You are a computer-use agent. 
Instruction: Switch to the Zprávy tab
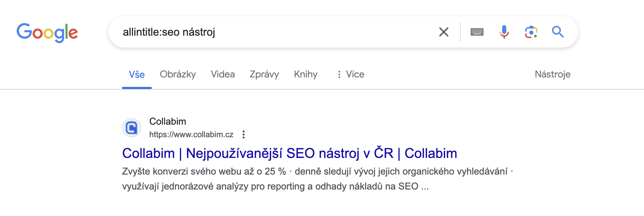coord(264,74)
